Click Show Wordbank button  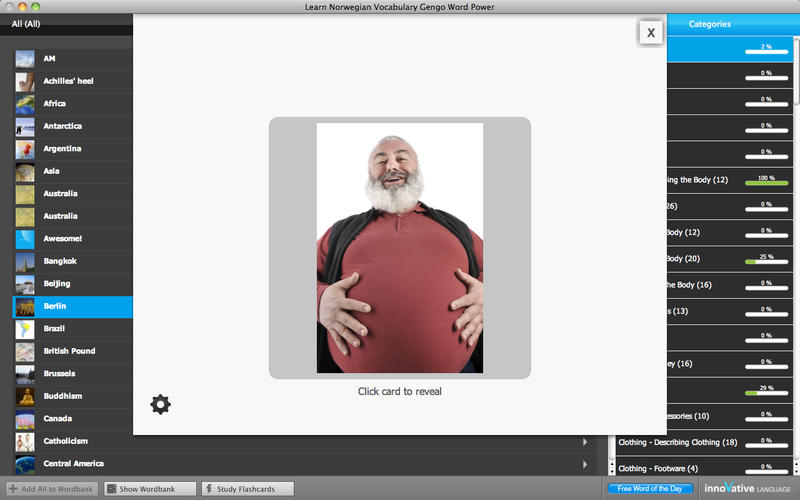coord(150,489)
